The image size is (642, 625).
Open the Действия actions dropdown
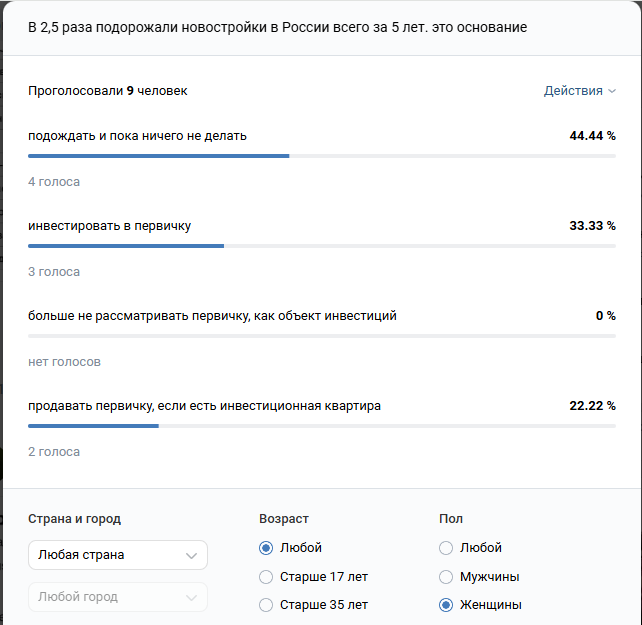[579, 91]
